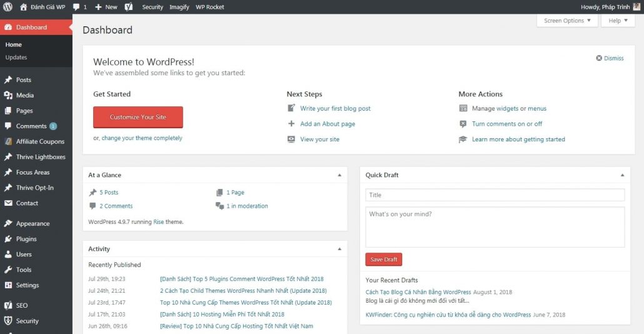Image resolution: width=644 pixels, height=334 pixels.
Task: Open the Dashboard sidebar item
Action: 36,27
